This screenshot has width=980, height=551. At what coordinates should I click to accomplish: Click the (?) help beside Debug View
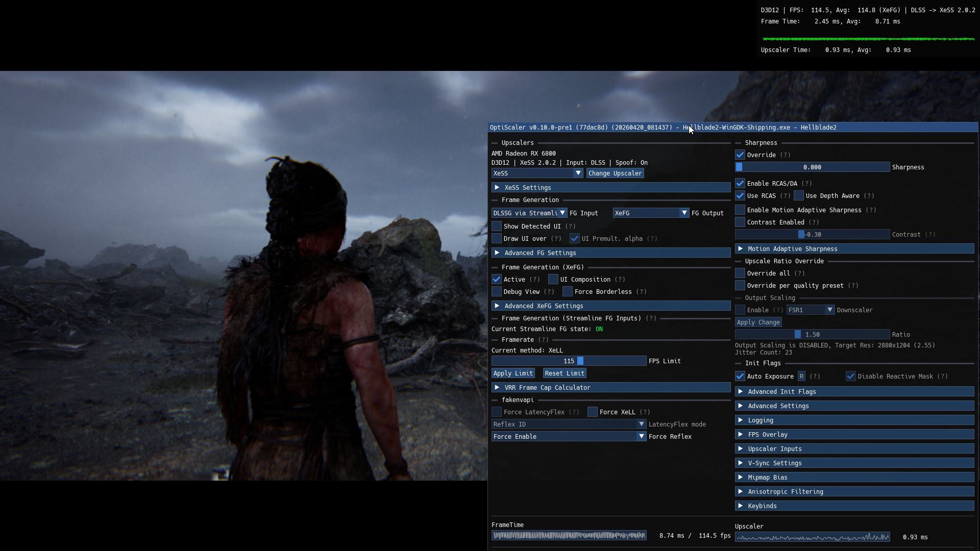pos(549,292)
